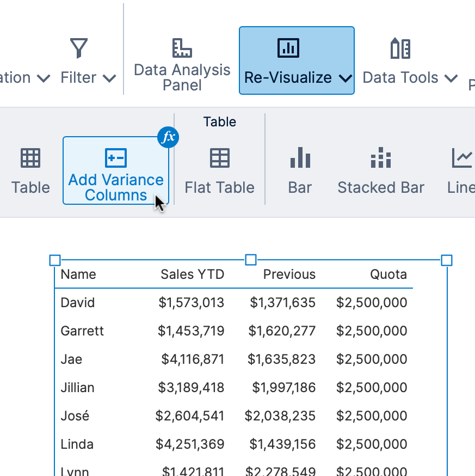The image size is (475, 476).
Task: Click the Re-Visualize chart icon
Action: [x=288, y=47]
